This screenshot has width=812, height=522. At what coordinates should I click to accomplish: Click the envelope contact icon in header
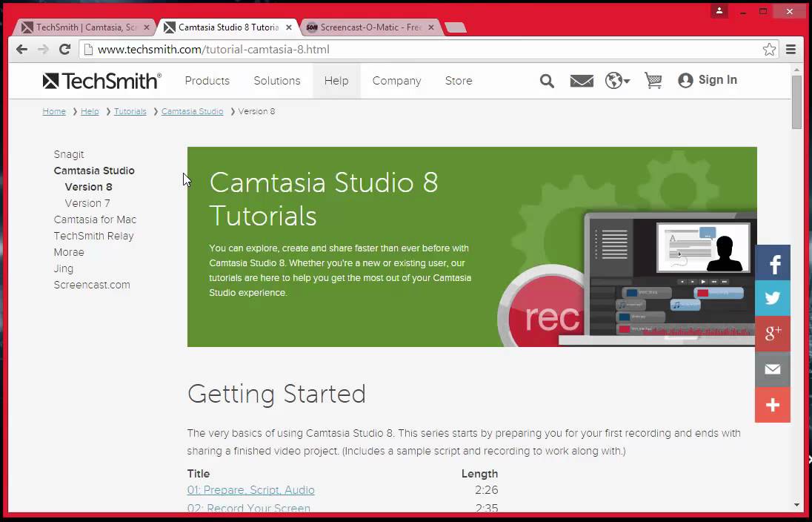click(x=582, y=81)
